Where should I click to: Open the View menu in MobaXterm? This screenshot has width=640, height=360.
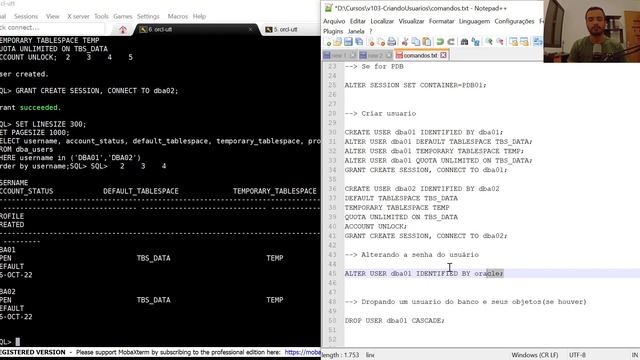pos(52,16)
